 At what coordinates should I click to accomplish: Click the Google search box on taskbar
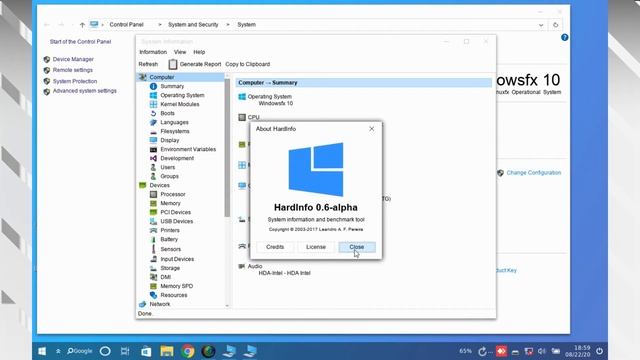point(80,351)
